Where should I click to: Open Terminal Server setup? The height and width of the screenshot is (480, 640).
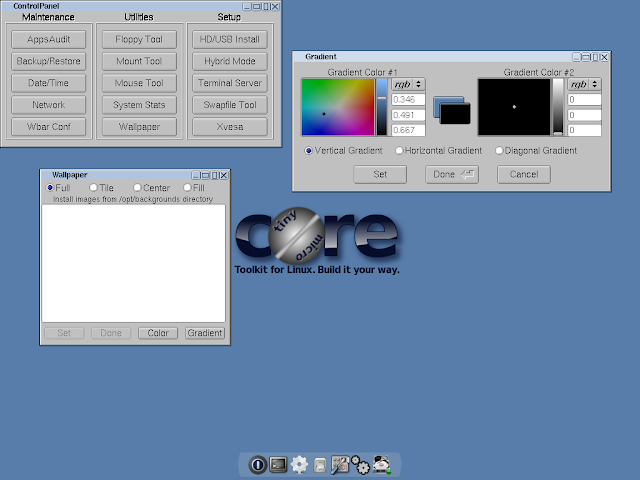click(x=230, y=83)
